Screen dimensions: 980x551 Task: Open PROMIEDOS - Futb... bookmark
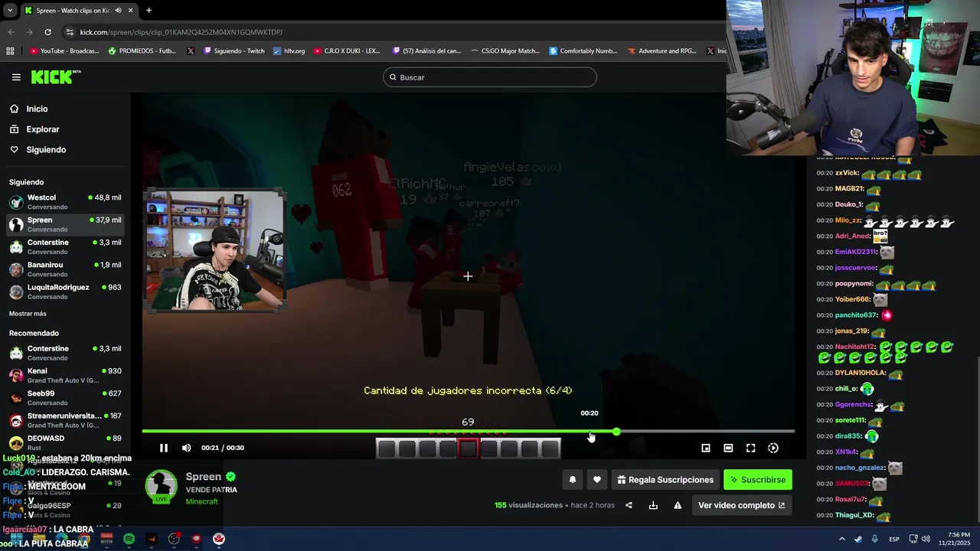click(142, 51)
